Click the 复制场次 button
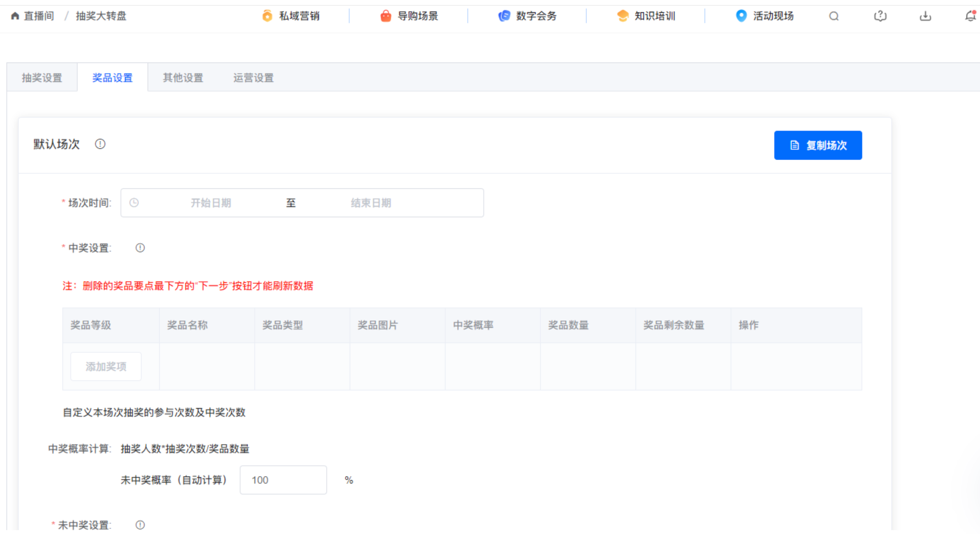Viewport: 980px width, 534px height. click(x=817, y=145)
